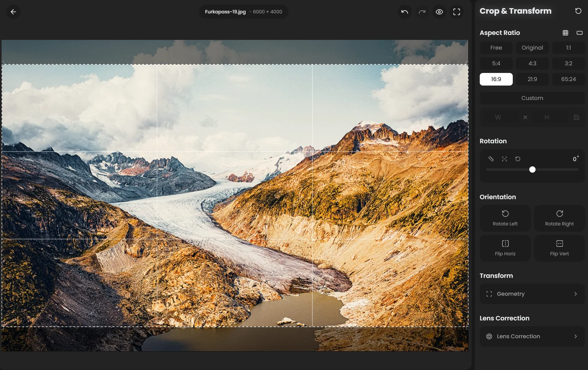Choose the 5:4 aspect ratio

[496, 64]
